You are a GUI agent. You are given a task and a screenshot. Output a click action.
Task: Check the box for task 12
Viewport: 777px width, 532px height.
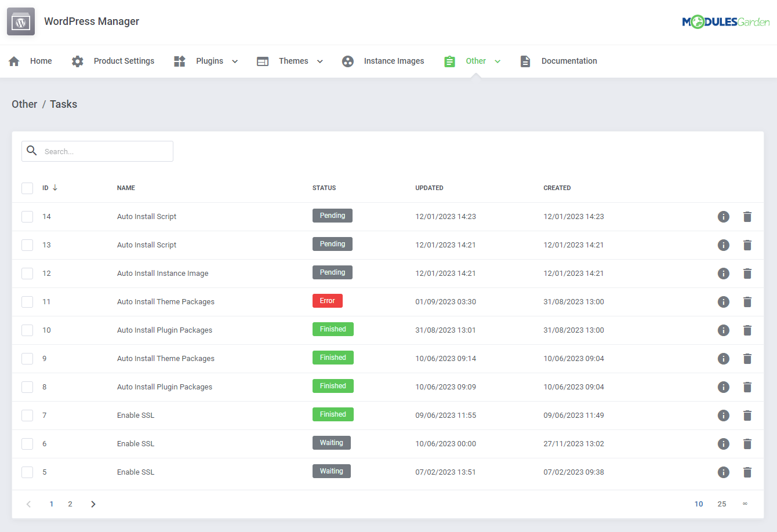[x=27, y=274]
